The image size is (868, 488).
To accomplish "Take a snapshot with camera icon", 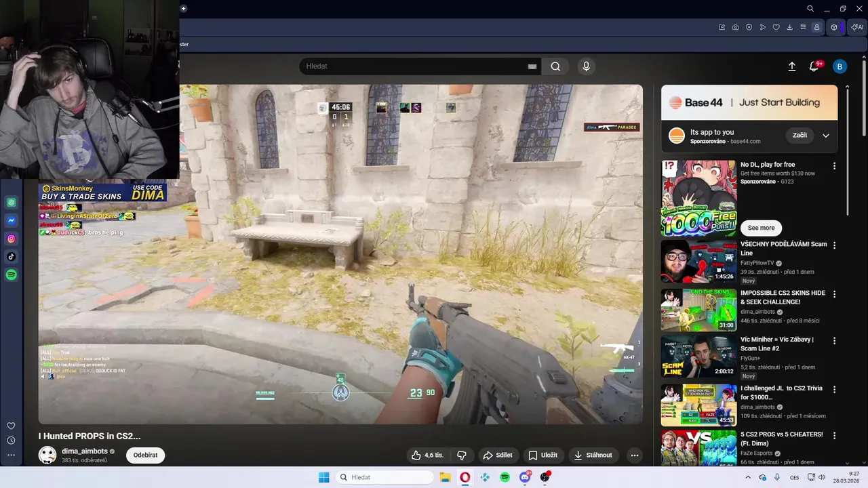I will (736, 27).
